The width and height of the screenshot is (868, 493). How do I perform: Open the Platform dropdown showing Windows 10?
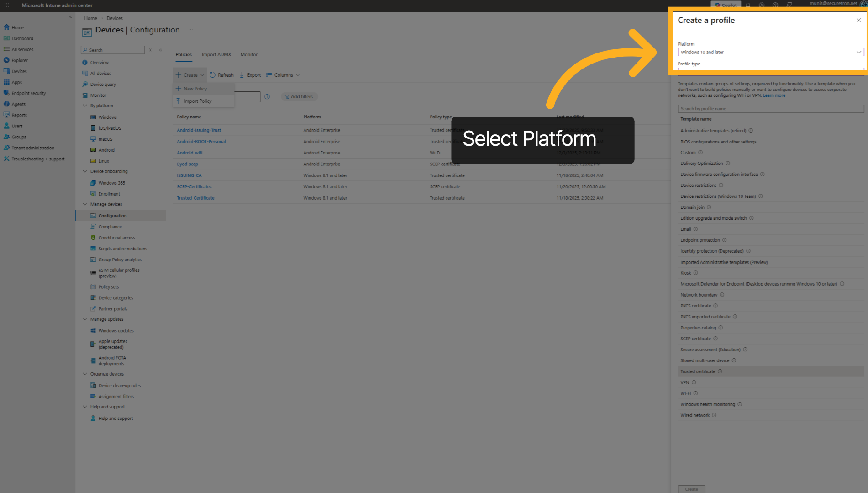[x=770, y=52]
